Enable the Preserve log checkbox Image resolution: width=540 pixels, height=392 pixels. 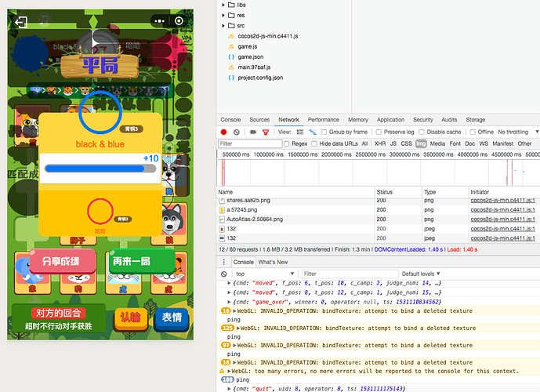[x=379, y=132]
